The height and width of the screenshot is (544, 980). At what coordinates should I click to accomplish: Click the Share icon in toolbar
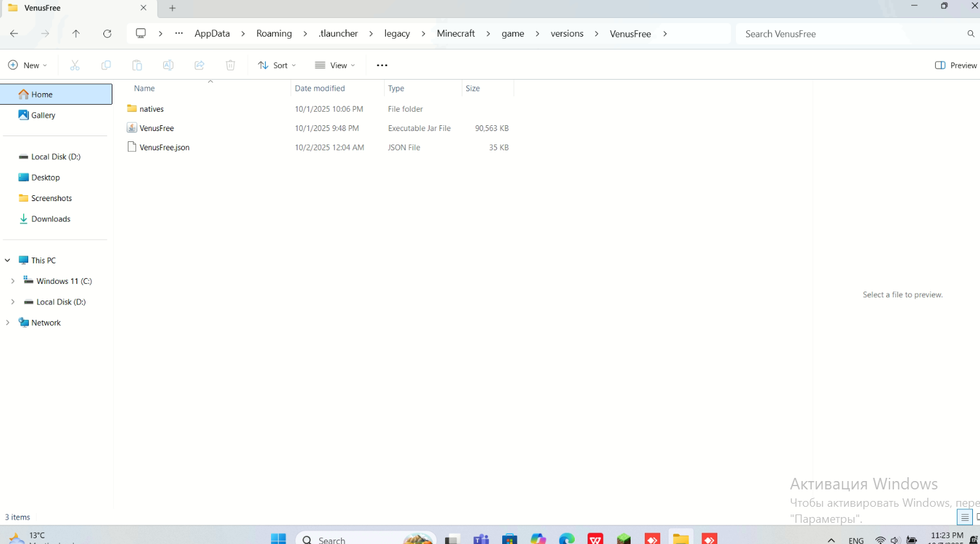click(x=199, y=65)
